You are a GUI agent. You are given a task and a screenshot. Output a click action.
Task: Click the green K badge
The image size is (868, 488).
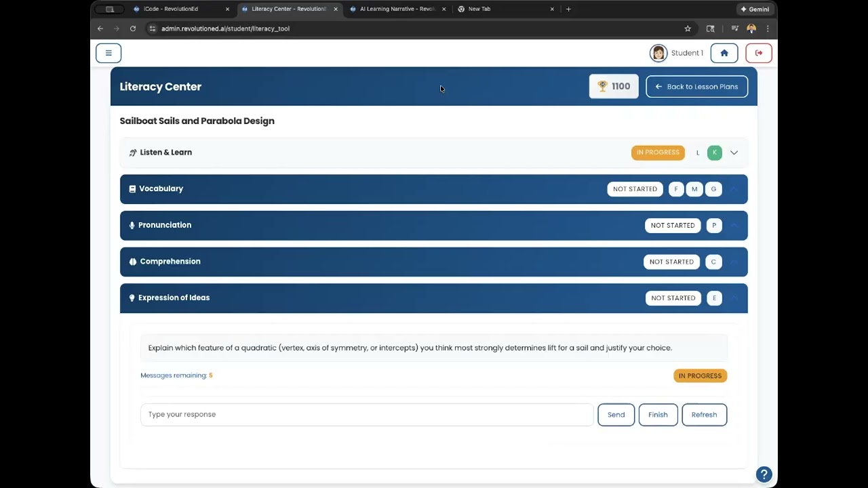point(715,152)
